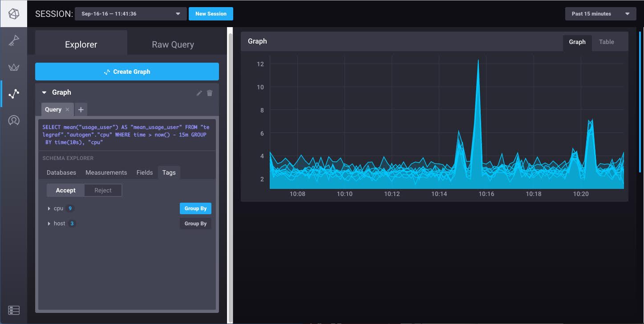Viewport: 644px width, 324px height.
Task: Enable Group By for host tag
Action: click(195, 224)
